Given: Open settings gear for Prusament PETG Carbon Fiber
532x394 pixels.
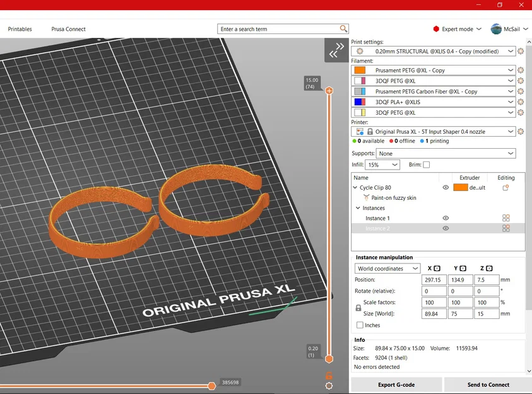Looking at the screenshot, I should pos(521,91).
